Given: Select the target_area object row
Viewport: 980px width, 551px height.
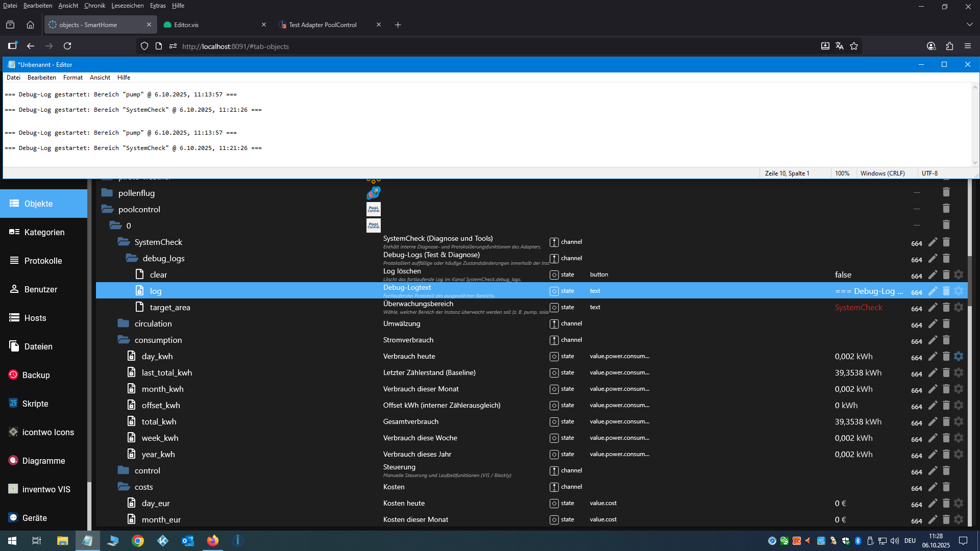Looking at the screenshot, I should tap(169, 307).
